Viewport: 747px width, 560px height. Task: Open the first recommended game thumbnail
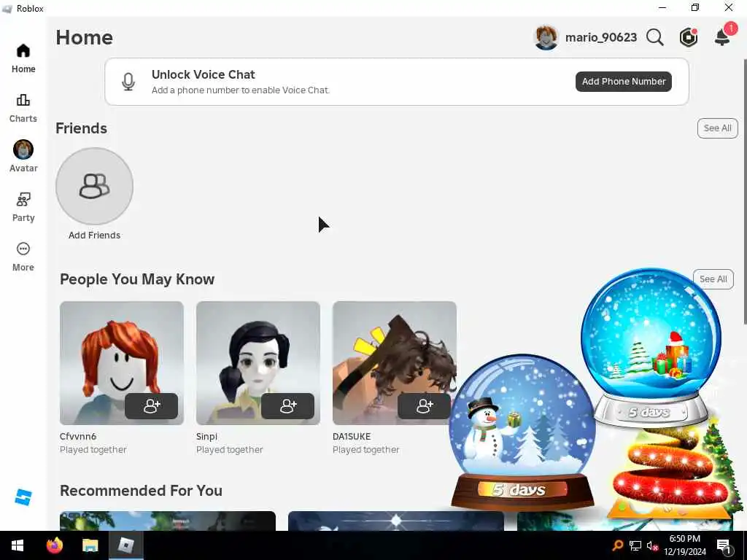tap(168, 521)
